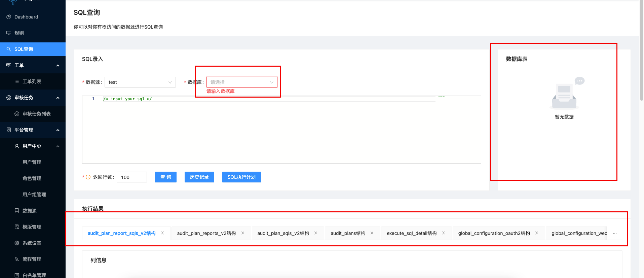Open 模版管理 in sidebar
Screen dimensions: 644x278
coord(33,227)
